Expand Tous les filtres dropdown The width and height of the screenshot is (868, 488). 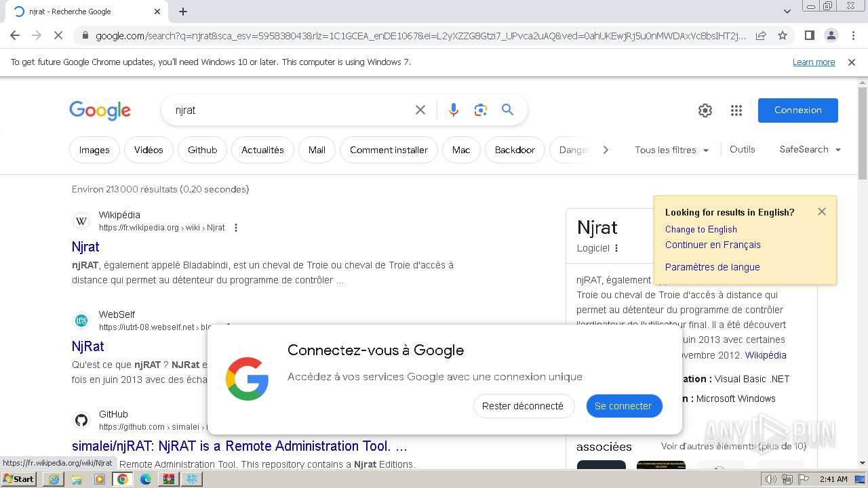point(672,150)
